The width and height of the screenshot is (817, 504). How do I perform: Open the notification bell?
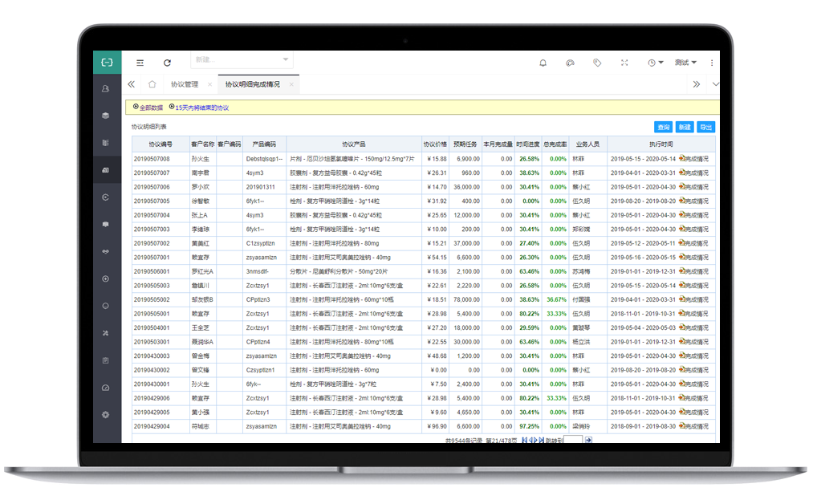(x=543, y=63)
